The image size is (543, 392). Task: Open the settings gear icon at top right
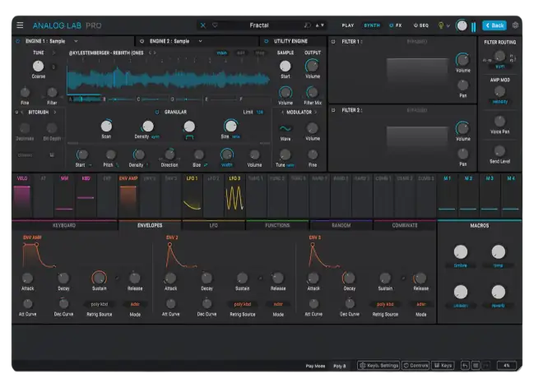click(515, 25)
